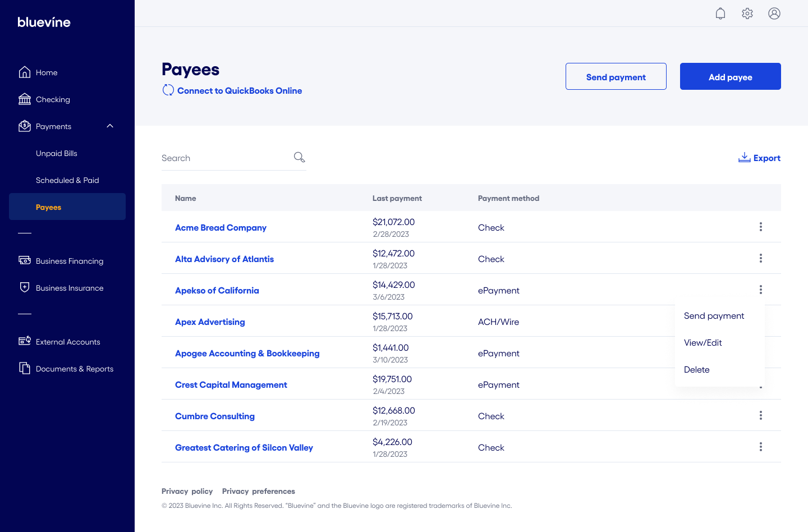808x532 pixels.
Task: Open the profile account icon
Action: click(774, 13)
